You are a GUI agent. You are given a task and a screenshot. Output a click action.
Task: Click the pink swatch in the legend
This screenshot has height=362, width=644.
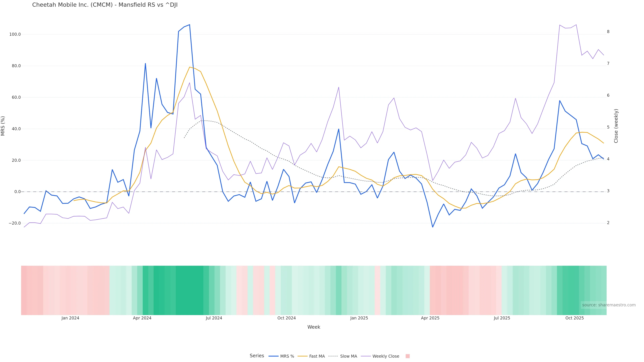(x=408, y=356)
